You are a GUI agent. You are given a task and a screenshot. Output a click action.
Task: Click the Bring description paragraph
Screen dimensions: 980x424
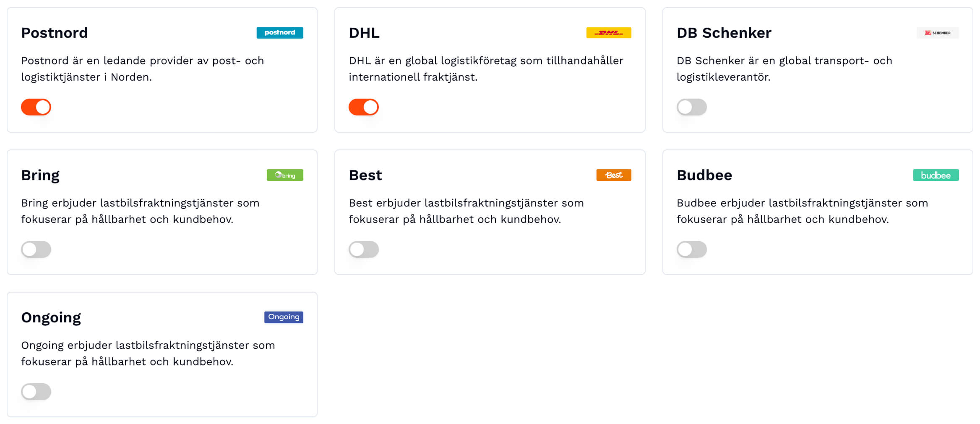(140, 211)
